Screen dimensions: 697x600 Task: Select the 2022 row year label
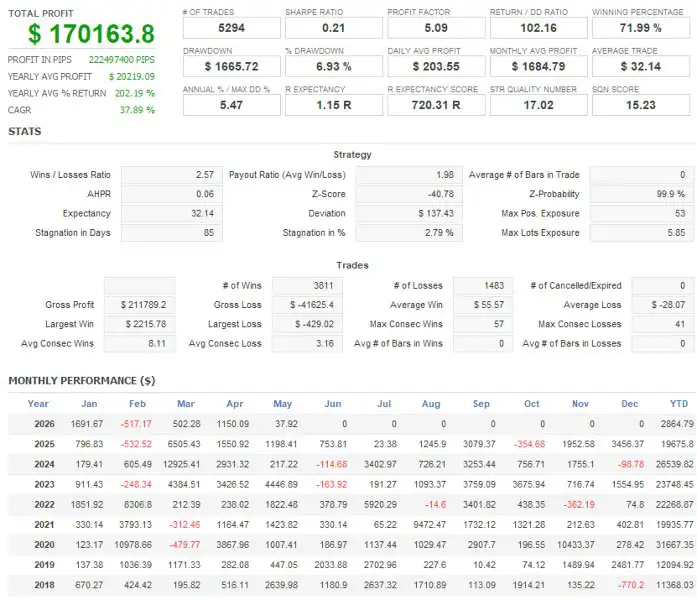pos(44,505)
